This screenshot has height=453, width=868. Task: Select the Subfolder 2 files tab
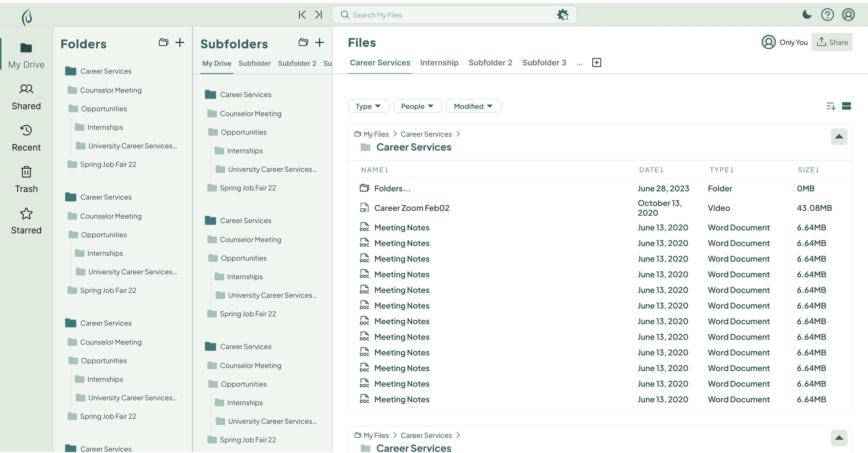[x=490, y=63]
